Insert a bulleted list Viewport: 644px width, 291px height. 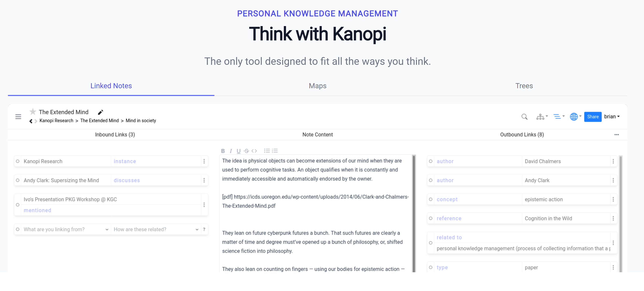(x=267, y=151)
